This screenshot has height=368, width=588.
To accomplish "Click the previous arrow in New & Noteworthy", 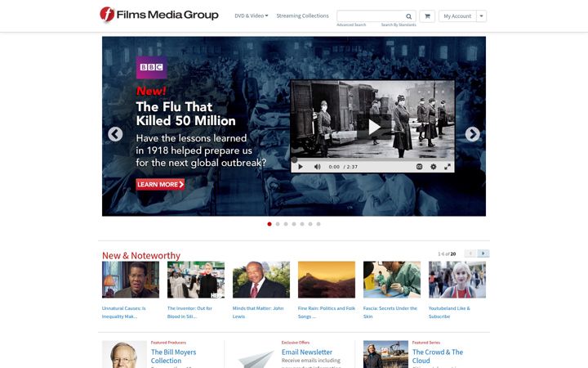I will coord(470,254).
